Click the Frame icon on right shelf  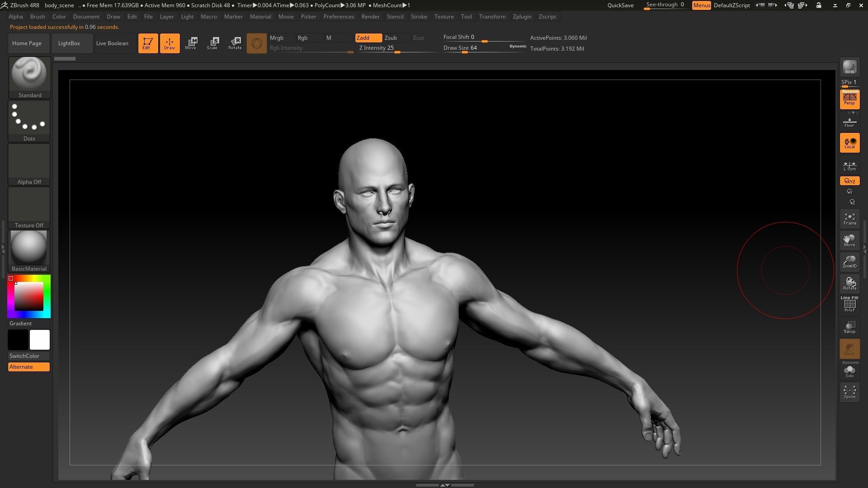pos(849,219)
